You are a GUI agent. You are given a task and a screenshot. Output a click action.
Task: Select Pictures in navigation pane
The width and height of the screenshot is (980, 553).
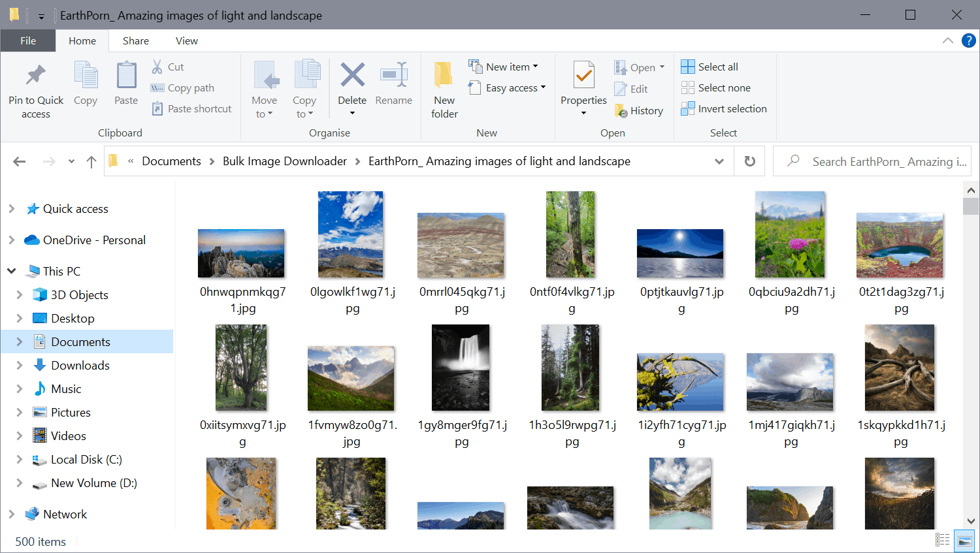[71, 412]
